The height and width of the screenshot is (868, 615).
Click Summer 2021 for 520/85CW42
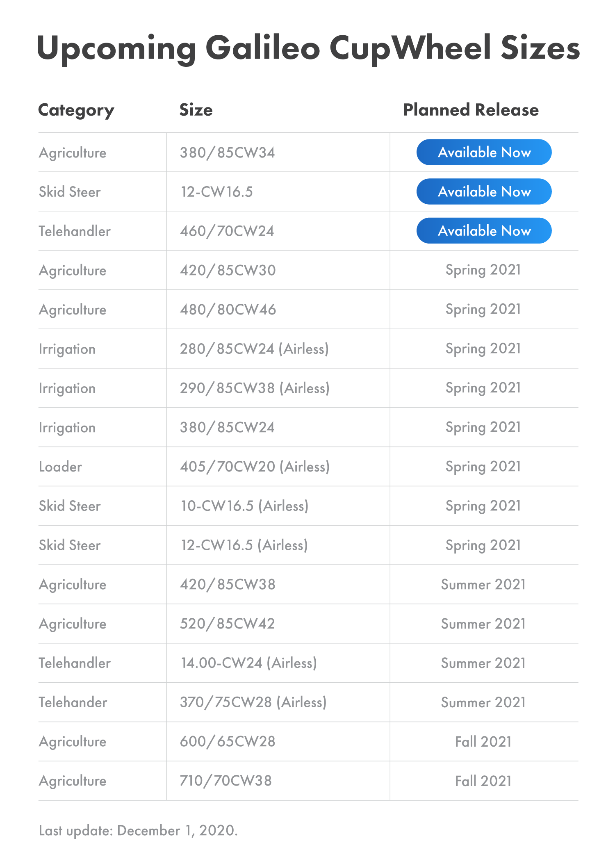pyautogui.click(x=483, y=624)
